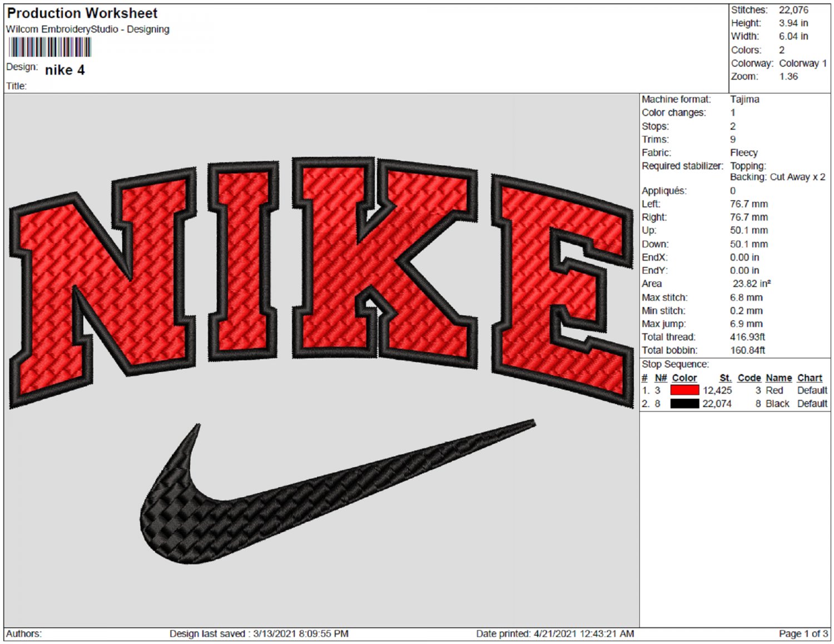Click the Stops value 2

(733, 126)
